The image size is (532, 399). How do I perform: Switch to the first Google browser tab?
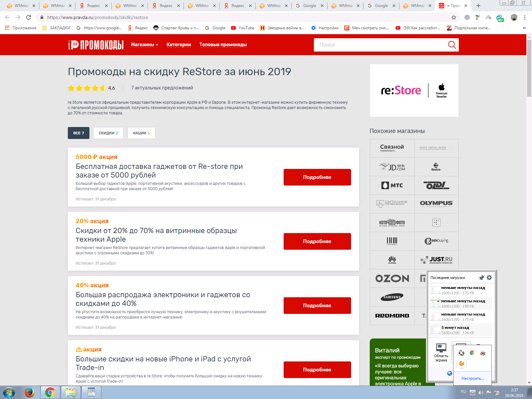coord(310,6)
